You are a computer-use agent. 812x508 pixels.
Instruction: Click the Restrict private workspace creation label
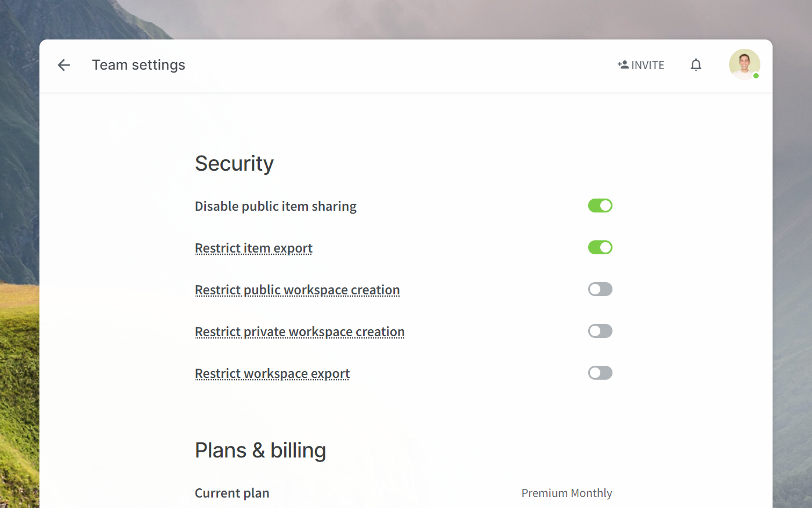click(299, 332)
